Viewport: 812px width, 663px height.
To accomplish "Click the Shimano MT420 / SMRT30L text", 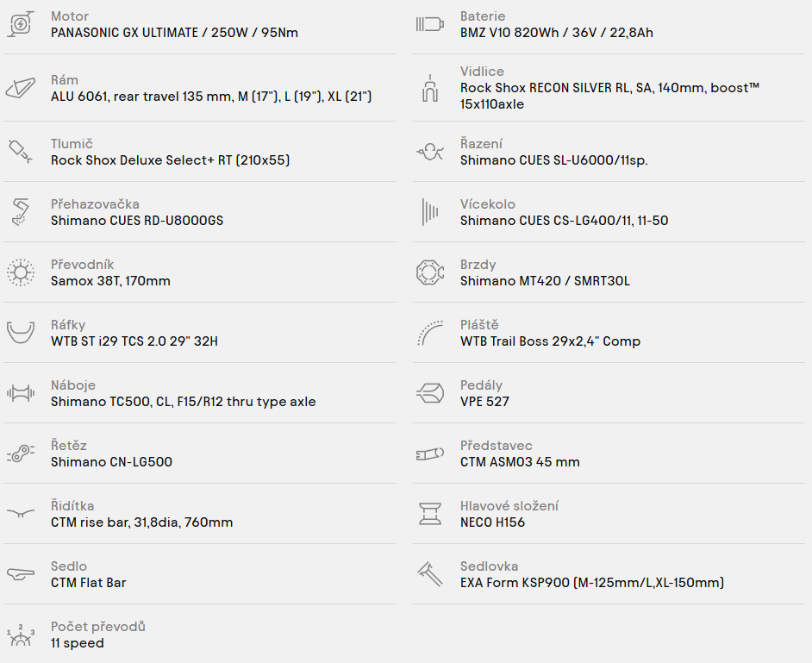I will [546, 281].
